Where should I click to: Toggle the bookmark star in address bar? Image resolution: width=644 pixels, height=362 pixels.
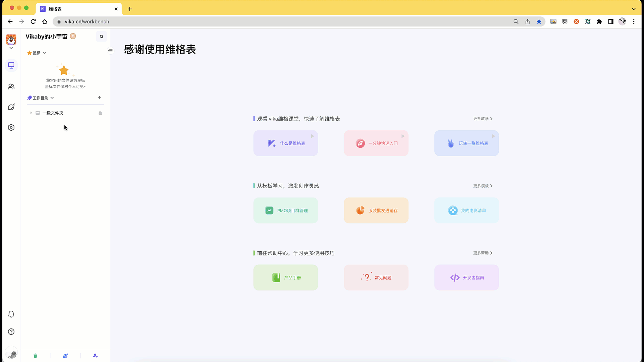539,21
